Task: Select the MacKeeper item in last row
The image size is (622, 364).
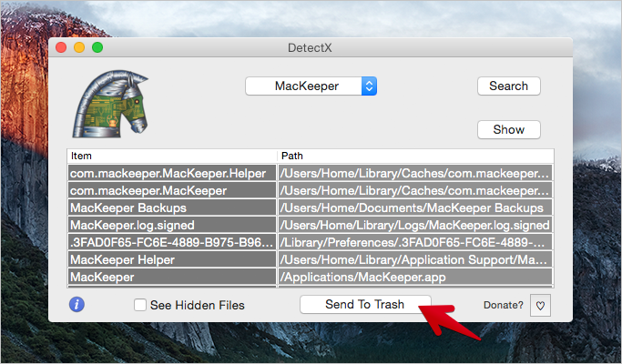Action: (172, 277)
